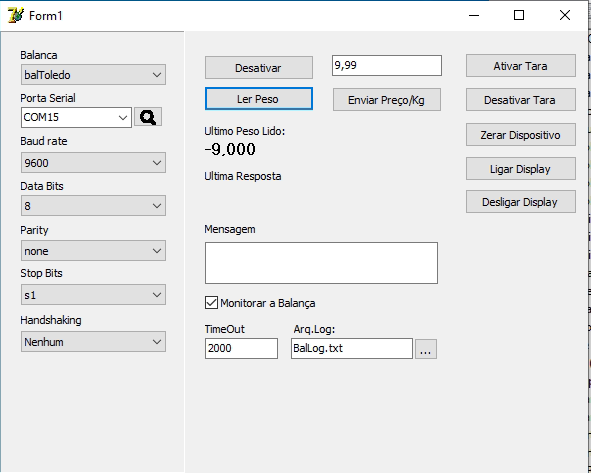Click the TimeOut field showing 2000
This screenshot has height=473, width=591.
(241, 348)
